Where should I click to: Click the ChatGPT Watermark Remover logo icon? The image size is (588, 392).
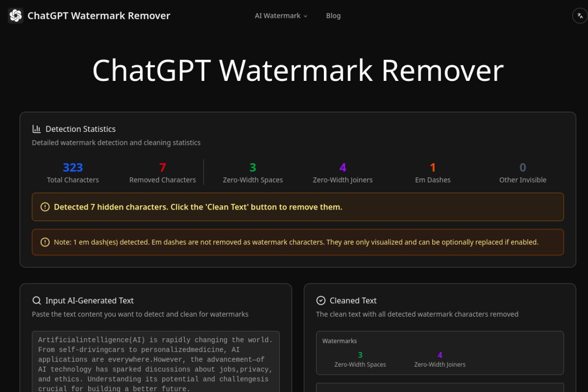(x=16, y=16)
